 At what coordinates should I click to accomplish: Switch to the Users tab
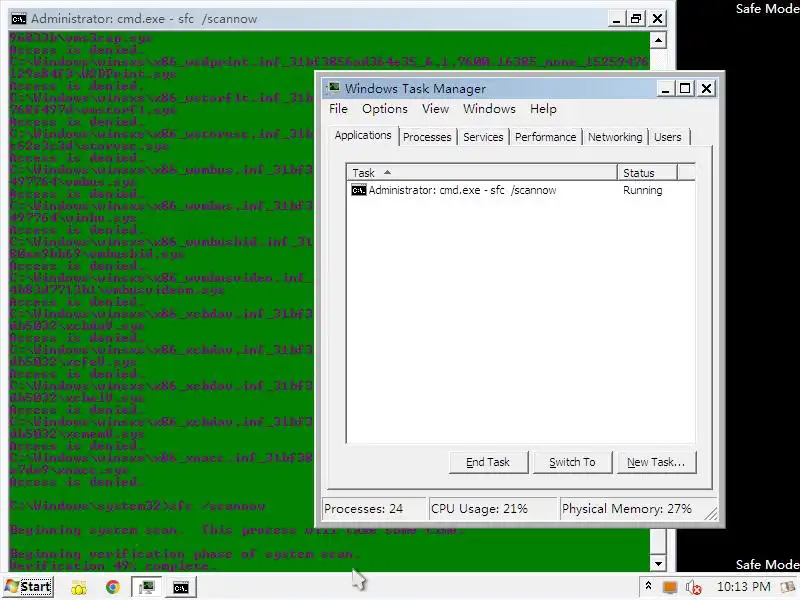pos(667,137)
